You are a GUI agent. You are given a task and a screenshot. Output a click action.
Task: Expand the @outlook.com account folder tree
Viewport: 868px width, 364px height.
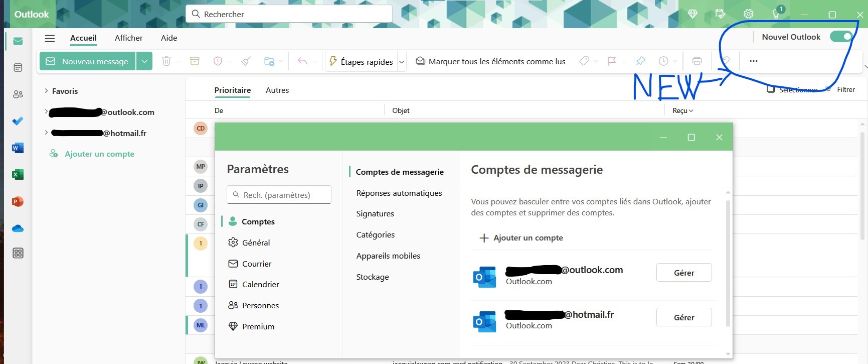coord(46,111)
